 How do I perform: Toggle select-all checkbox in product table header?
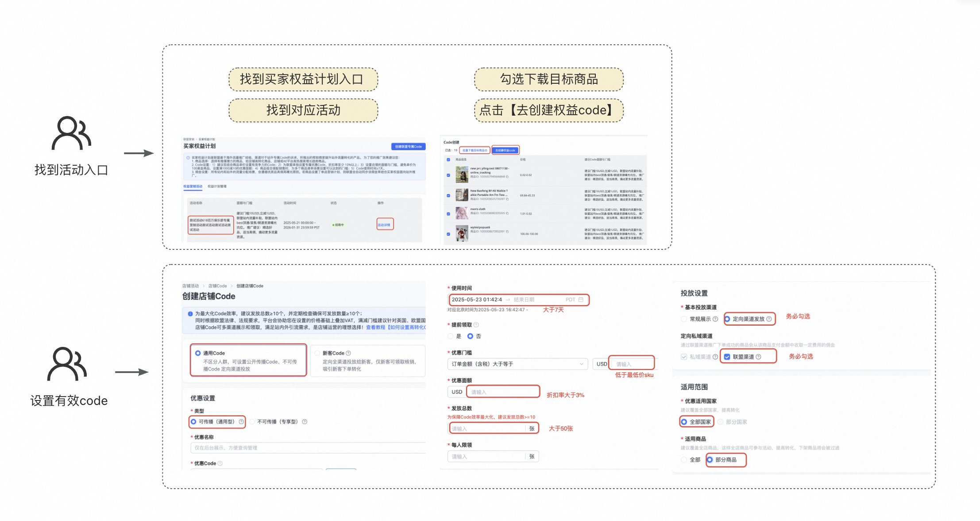448,159
